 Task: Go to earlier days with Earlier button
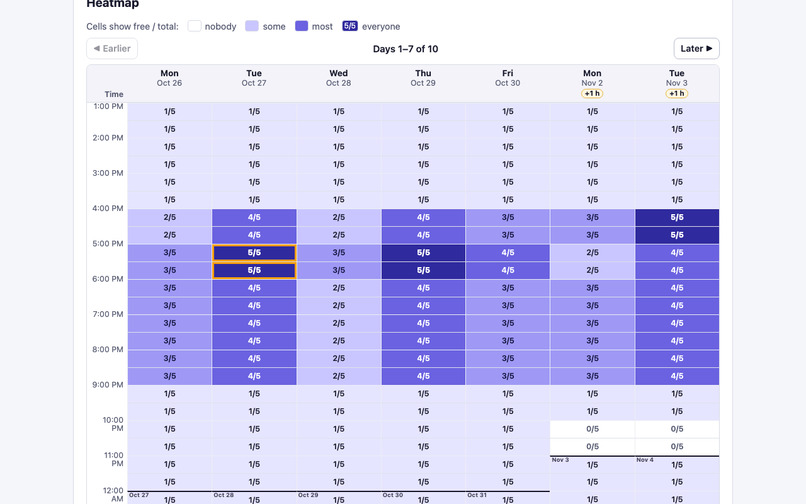112,48
